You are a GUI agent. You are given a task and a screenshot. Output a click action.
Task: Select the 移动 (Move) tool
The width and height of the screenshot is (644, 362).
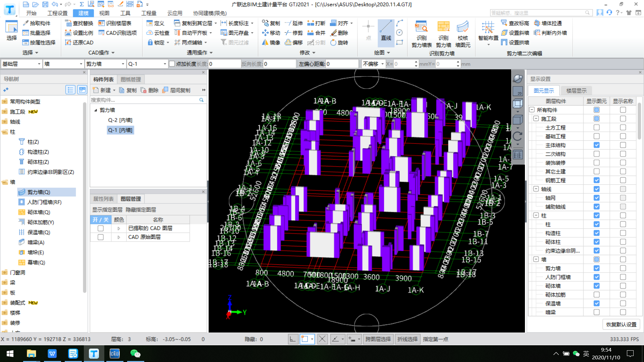pos(270,32)
